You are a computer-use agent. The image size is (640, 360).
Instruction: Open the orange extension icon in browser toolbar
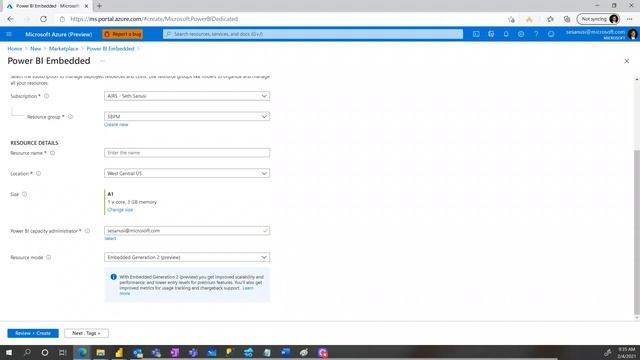click(529, 19)
